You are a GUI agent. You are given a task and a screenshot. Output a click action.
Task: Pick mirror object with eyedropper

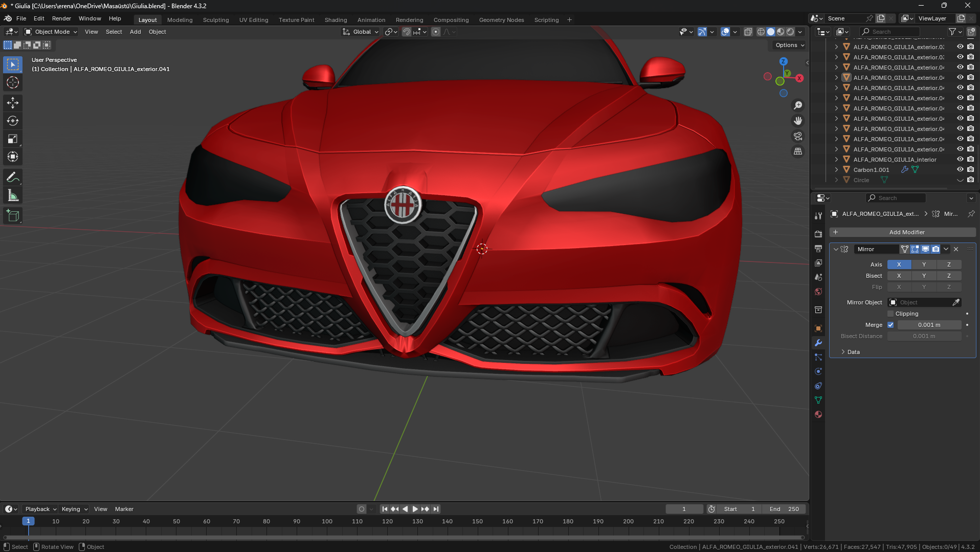click(x=956, y=302)
